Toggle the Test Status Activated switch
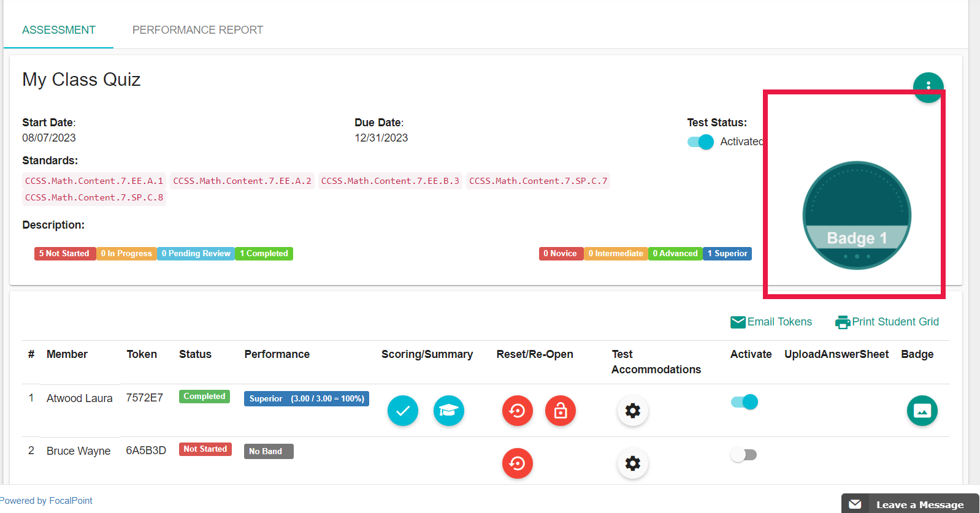The image size is (980, 513). click(700, 142)
